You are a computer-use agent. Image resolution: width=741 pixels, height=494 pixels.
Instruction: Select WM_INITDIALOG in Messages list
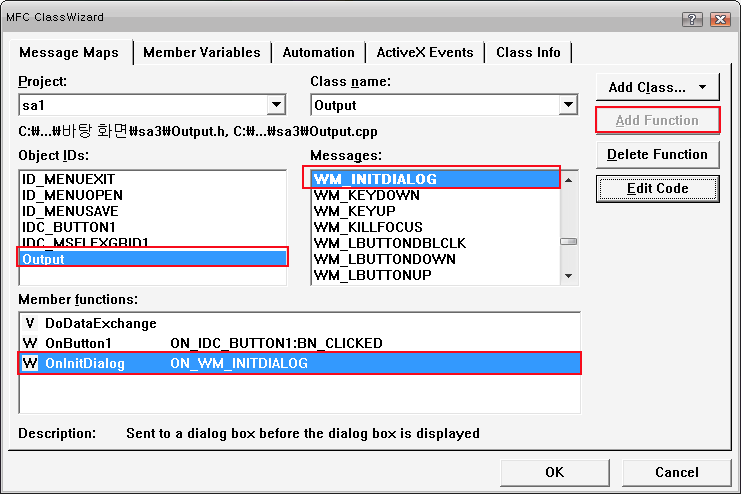point(435,179)
